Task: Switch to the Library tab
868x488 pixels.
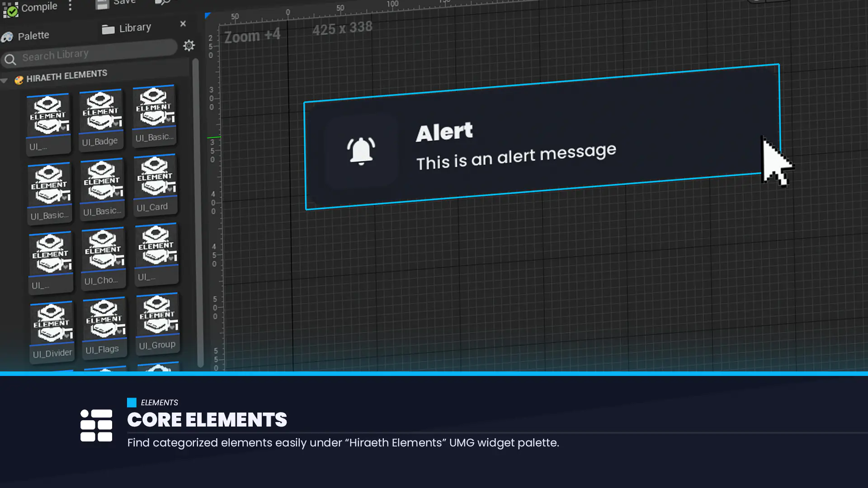Action: point(127,28)
